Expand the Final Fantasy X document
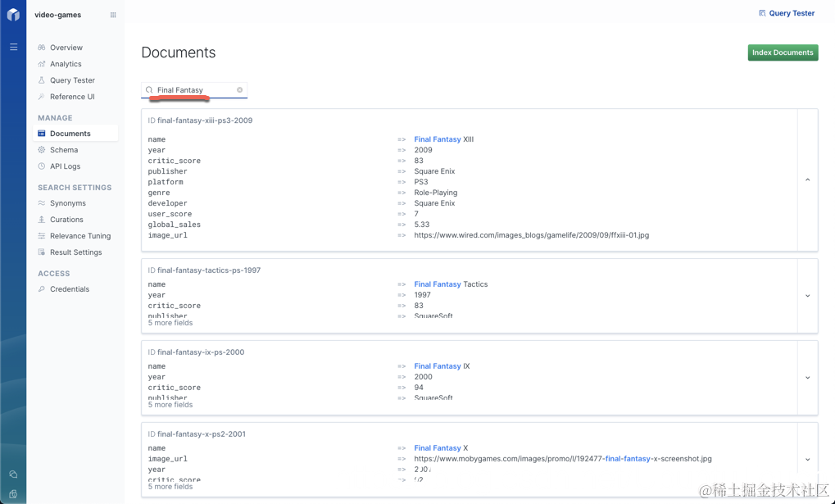835x504 pixels. [x=808, y=459]
